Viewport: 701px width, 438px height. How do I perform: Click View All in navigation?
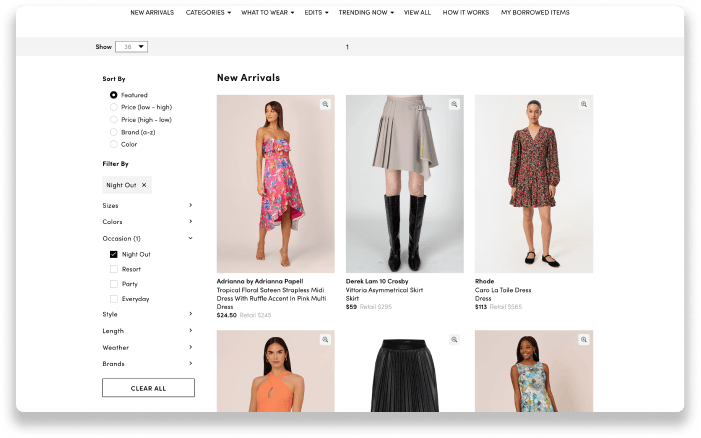tap(417, 13)
